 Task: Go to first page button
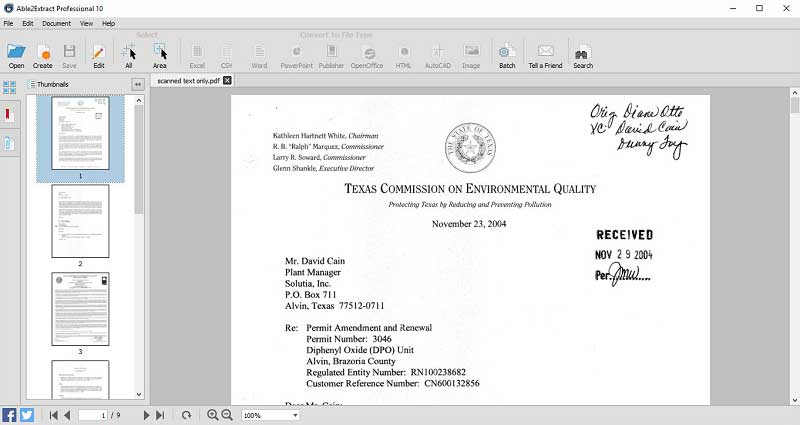pos(53,415)
